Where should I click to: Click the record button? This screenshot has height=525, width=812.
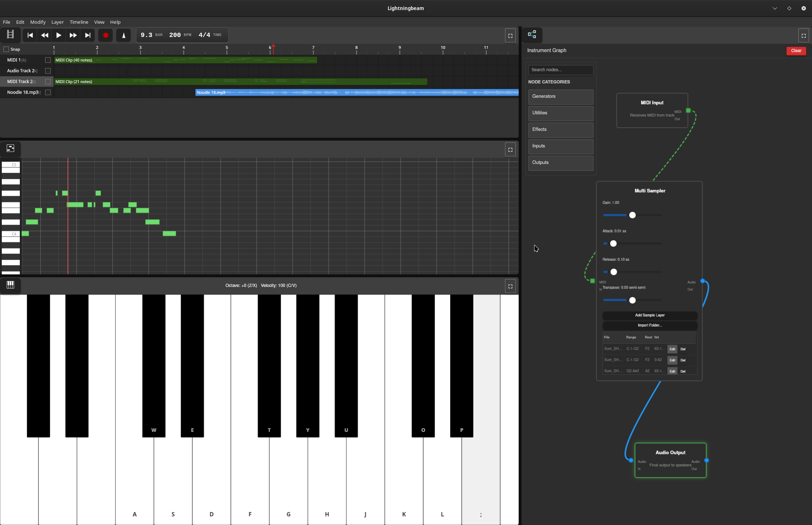pyautogui.click(x=105, y=35)
